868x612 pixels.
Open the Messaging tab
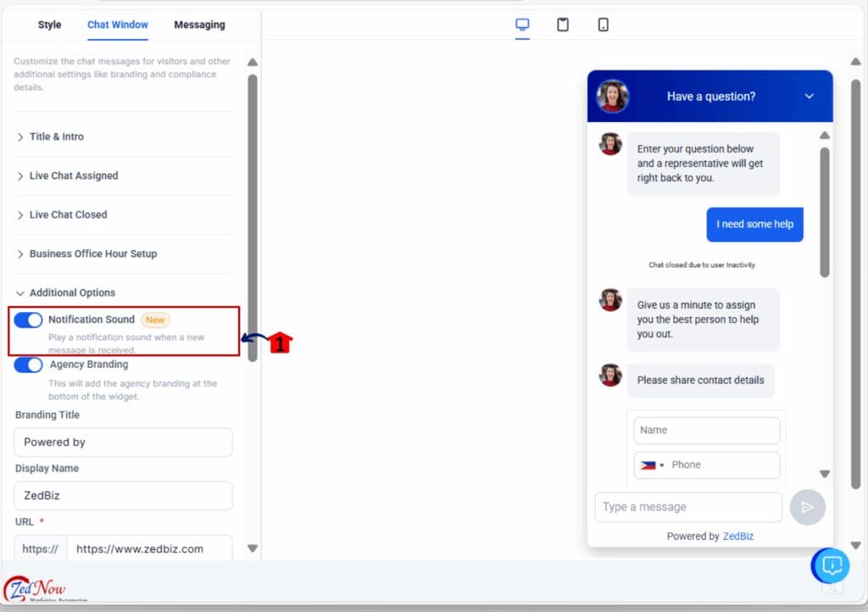click(199, 25)
